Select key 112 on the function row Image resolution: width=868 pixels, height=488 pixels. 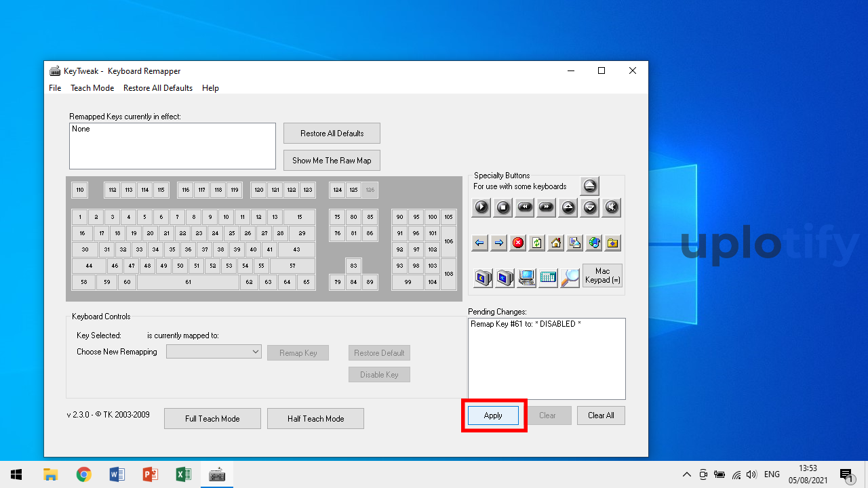(113, 190)
